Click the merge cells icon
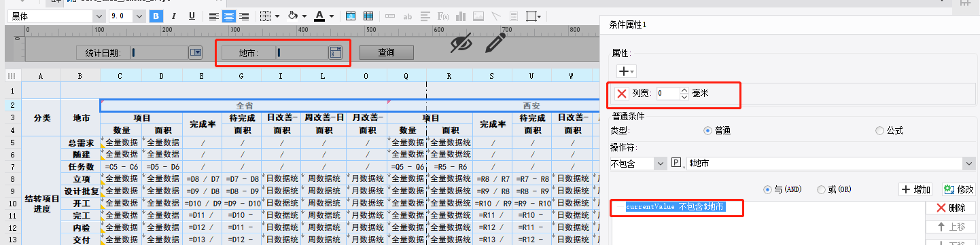Viewport: 980px width, 245px height. 351,16
